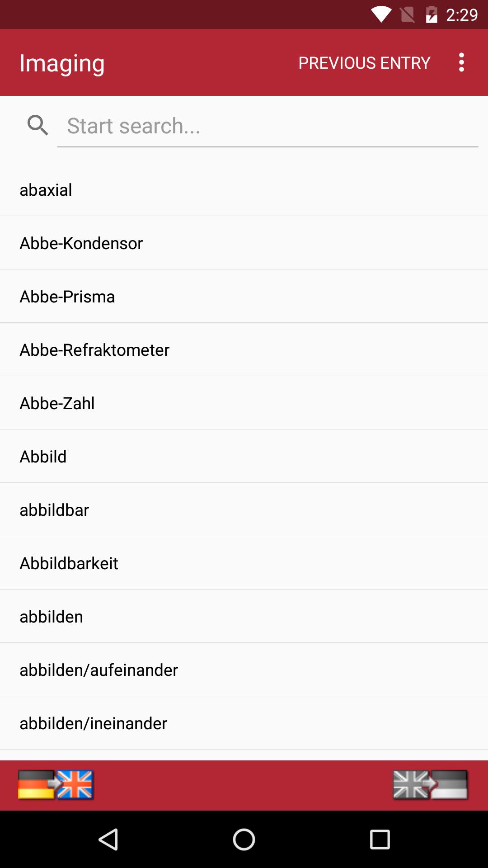Viewport: 488px width, 868px height.
Task: Focus the Start search input field
Action: 267,126
